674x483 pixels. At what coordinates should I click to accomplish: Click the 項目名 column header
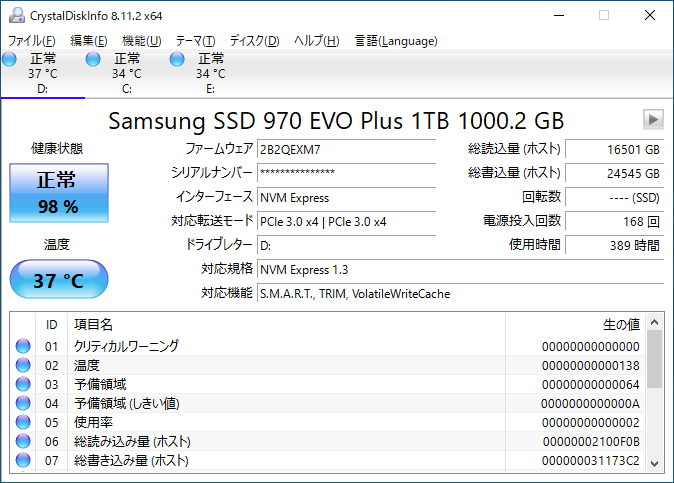point(286,324)
